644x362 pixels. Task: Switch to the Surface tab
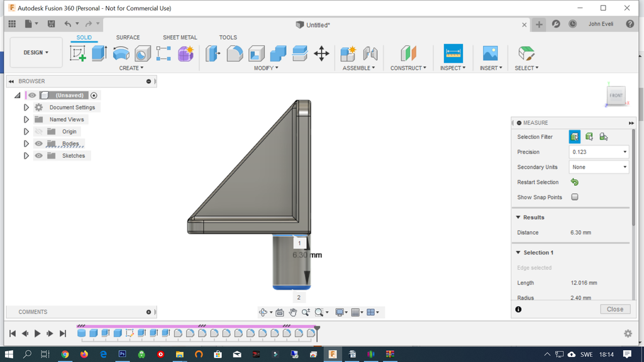128,38
